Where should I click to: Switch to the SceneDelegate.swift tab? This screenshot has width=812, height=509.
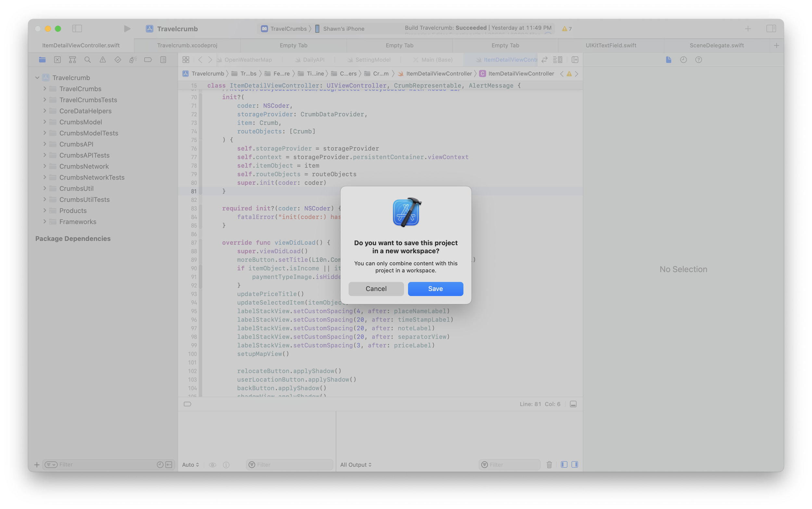coord(717,45)
